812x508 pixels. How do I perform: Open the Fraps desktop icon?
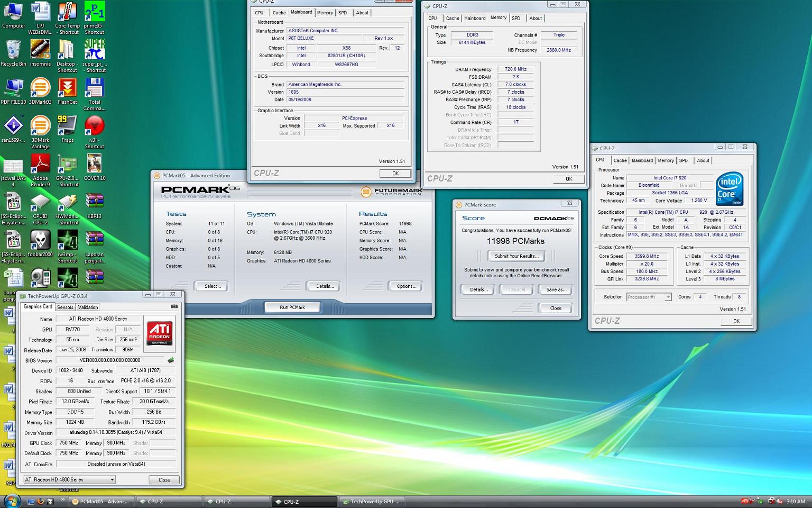67,129
